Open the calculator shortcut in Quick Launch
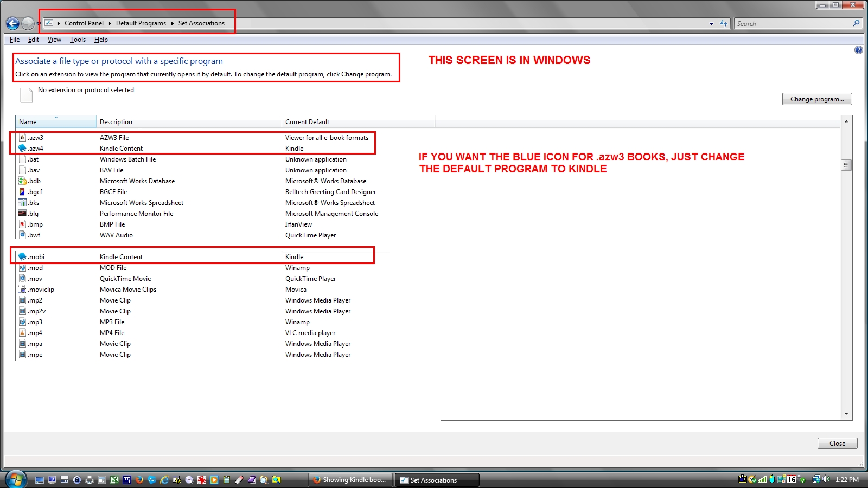 102,480
